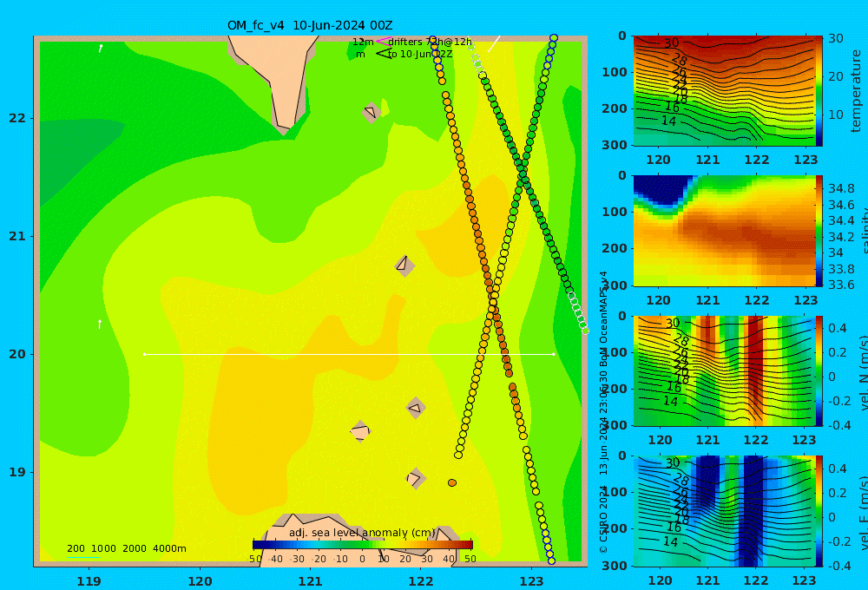Click the salinity color bar
Viewport: 868px width, 590px height.
point(819,231)
